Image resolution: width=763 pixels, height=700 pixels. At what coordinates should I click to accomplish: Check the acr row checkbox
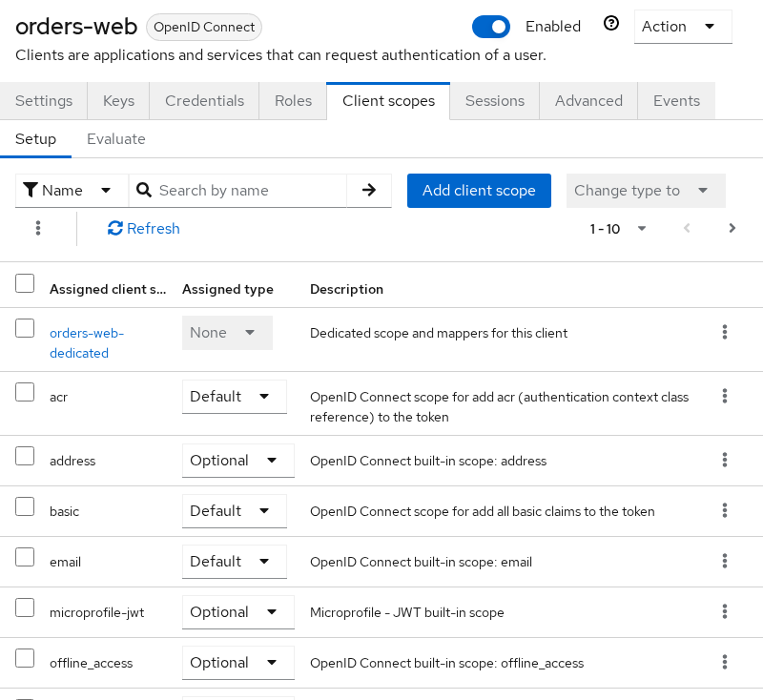point(25,392)
